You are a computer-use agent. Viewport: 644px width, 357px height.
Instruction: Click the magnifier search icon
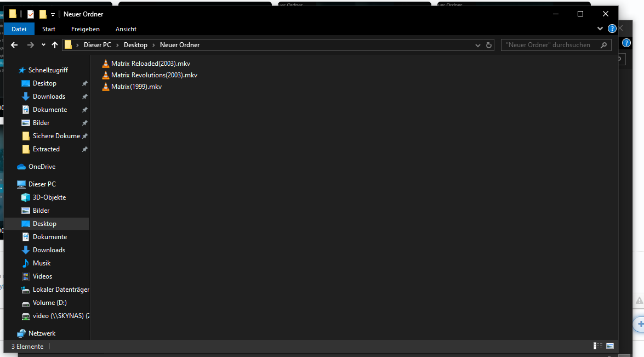tap(603, 45)
